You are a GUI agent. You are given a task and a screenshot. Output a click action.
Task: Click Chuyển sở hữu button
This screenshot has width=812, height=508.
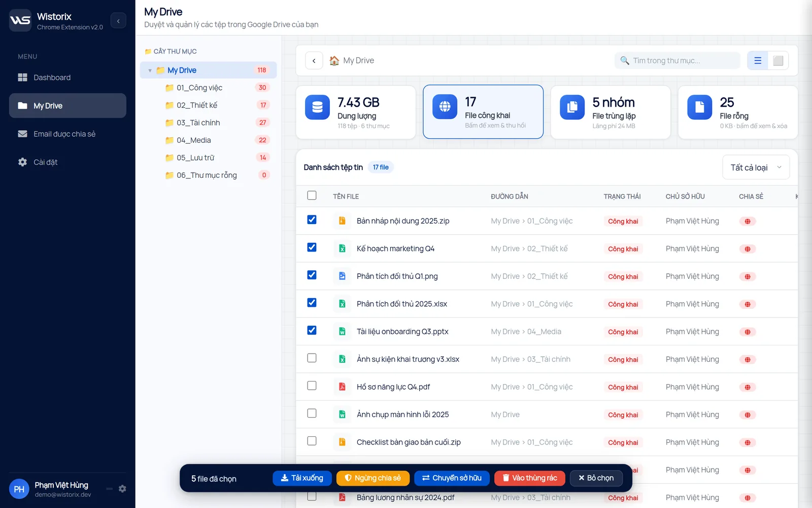(x=452, y=479)
